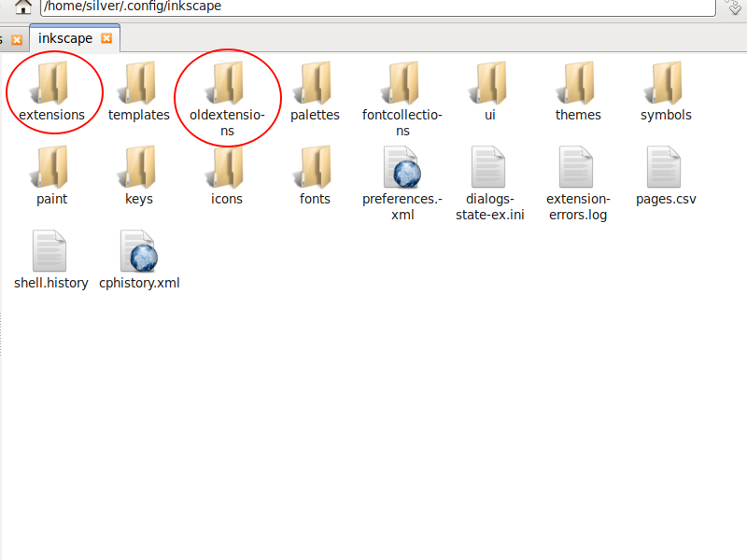Go to home folder via house icon

tap(22, 7)
